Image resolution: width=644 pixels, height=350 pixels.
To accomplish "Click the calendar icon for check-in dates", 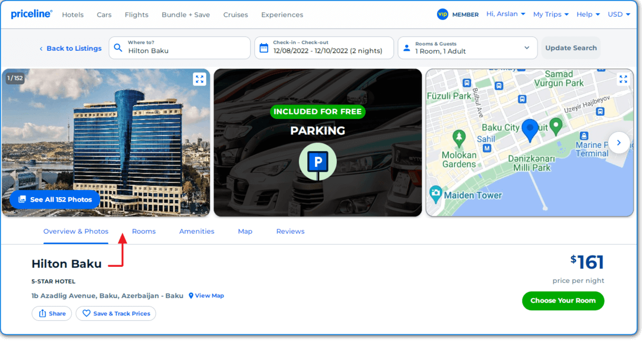I will point(264,47).
